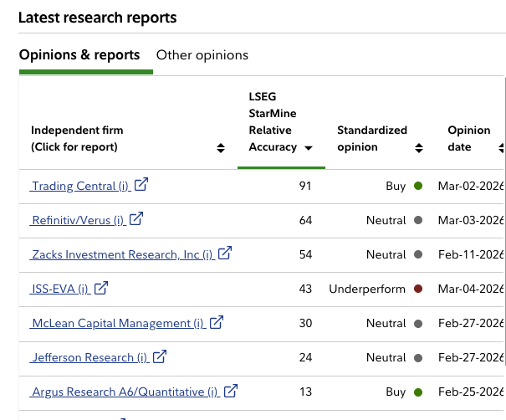Click external link icon next to Refinitiv/Verus
Screen dimensions: 506x420
[x=135, y=219]
